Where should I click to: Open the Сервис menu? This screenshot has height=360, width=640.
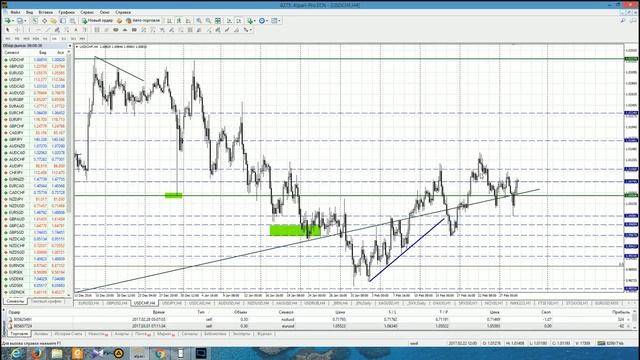point(87,12)
